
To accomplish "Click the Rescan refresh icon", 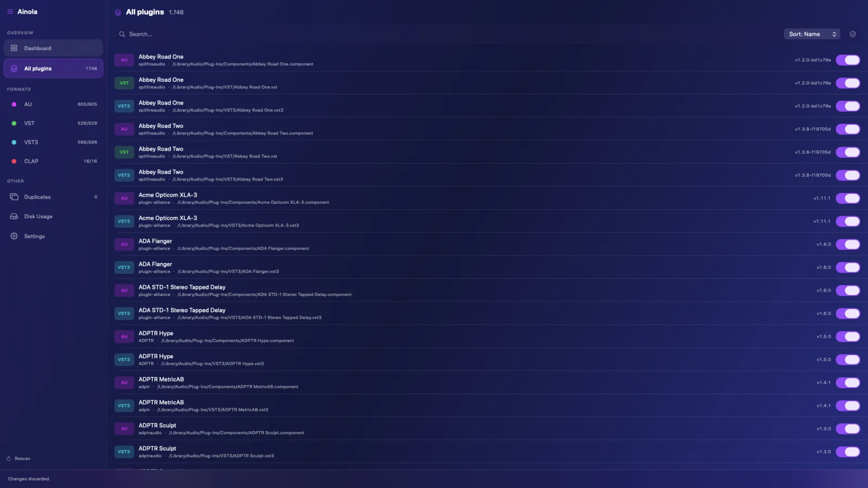I will pos(9,459).
